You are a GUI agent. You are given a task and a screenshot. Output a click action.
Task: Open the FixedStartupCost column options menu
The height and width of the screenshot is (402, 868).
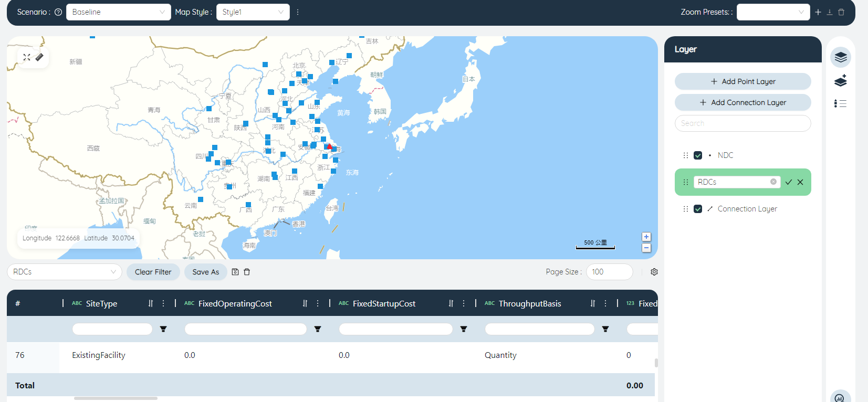tap(464, 303)
